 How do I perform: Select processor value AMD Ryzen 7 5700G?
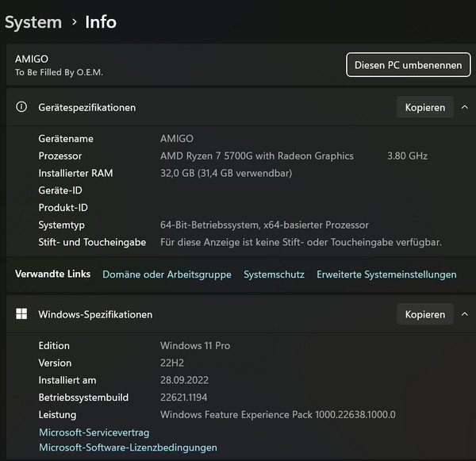[257, 156]
